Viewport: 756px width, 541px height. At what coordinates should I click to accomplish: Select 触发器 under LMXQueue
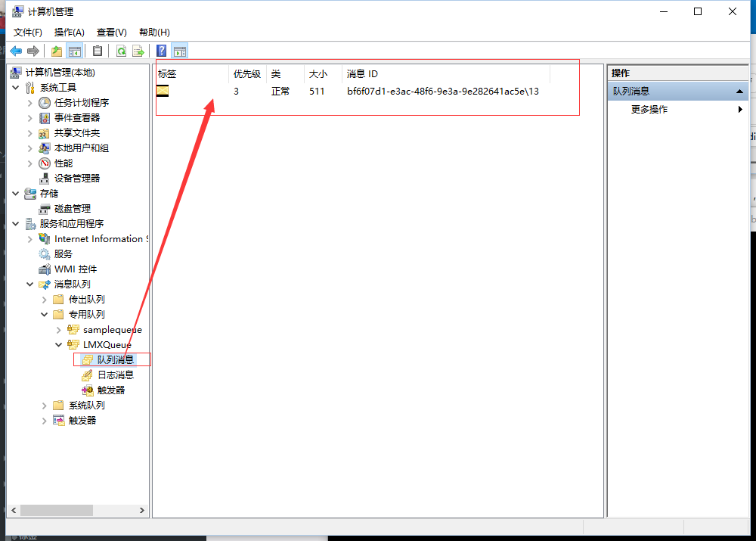click(x=111, y=390)
